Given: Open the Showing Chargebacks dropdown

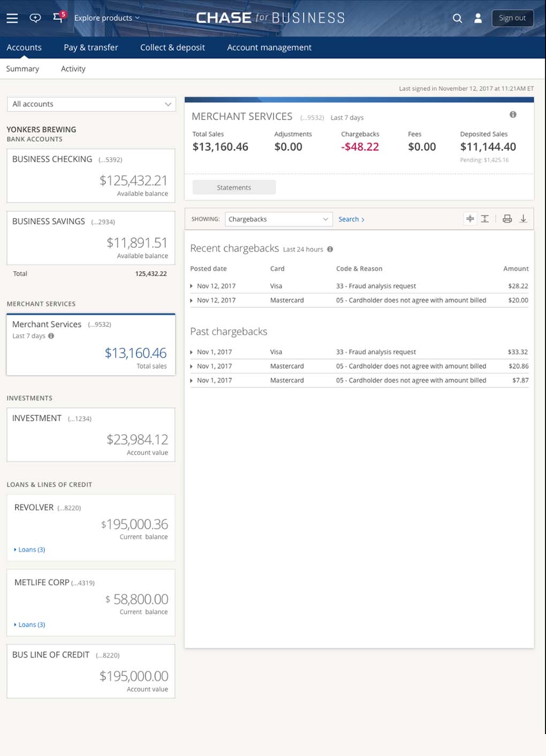Looking at the screenshot, I should (279, 219).
